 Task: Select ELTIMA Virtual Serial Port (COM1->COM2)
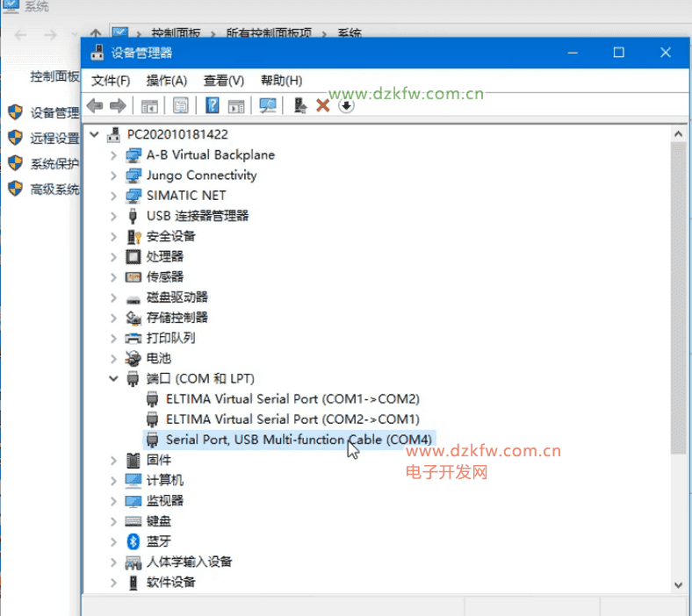tap(292, 399)
